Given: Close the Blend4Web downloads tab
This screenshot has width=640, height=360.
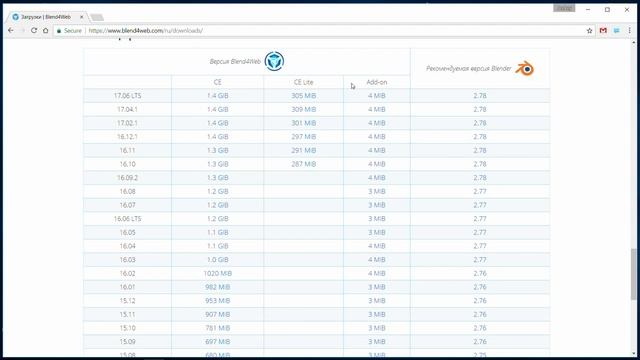Looking at the screenshot, I should pyautogui.click(x=82, y=17).
